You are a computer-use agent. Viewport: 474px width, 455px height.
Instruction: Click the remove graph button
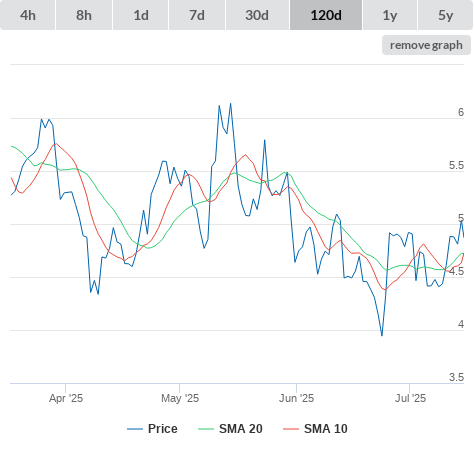pos(426,45)
